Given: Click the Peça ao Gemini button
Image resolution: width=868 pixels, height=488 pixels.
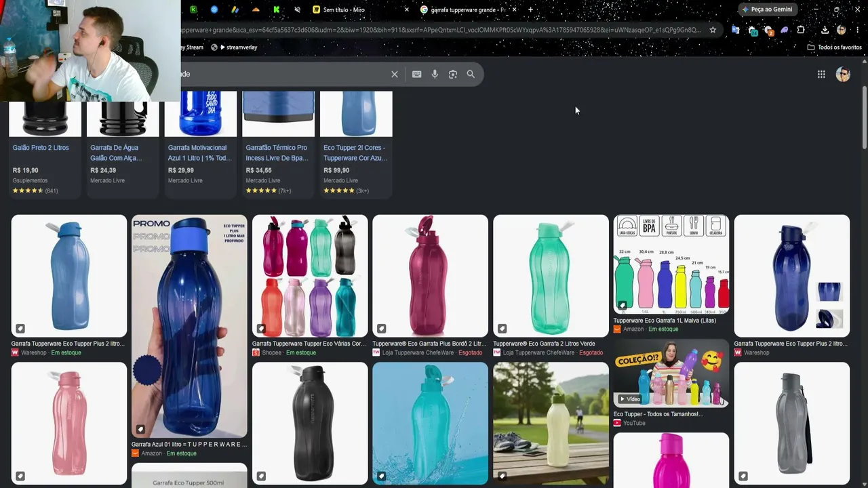Looking at the screenshot, I should 767,9.
